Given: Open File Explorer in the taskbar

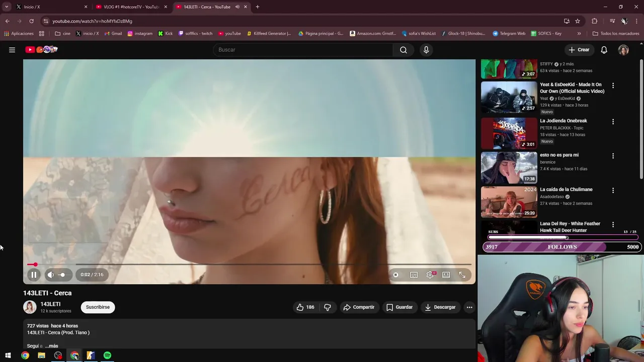Looking at the screenshot, I should (x=42, y=355).
